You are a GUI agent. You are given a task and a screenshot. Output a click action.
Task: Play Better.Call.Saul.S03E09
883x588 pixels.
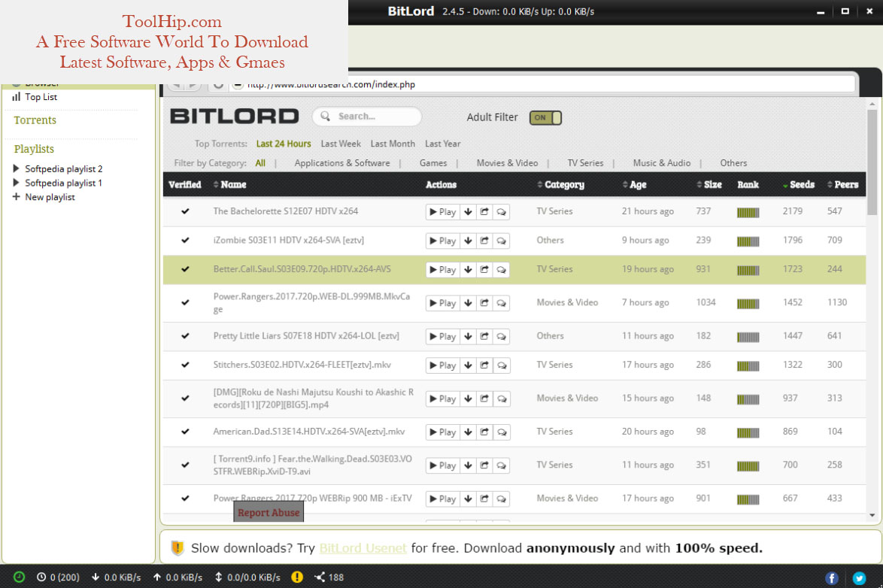pos(442,270)
